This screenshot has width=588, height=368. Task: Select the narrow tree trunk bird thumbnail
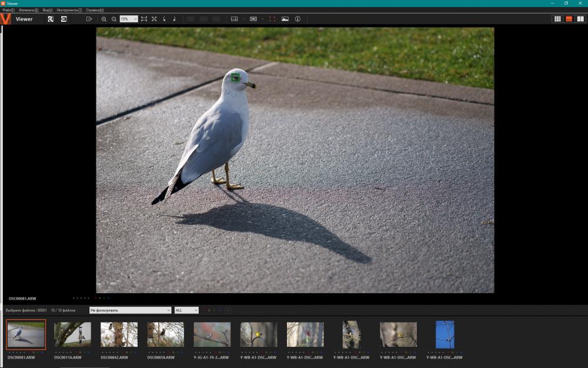coord(352,334)
